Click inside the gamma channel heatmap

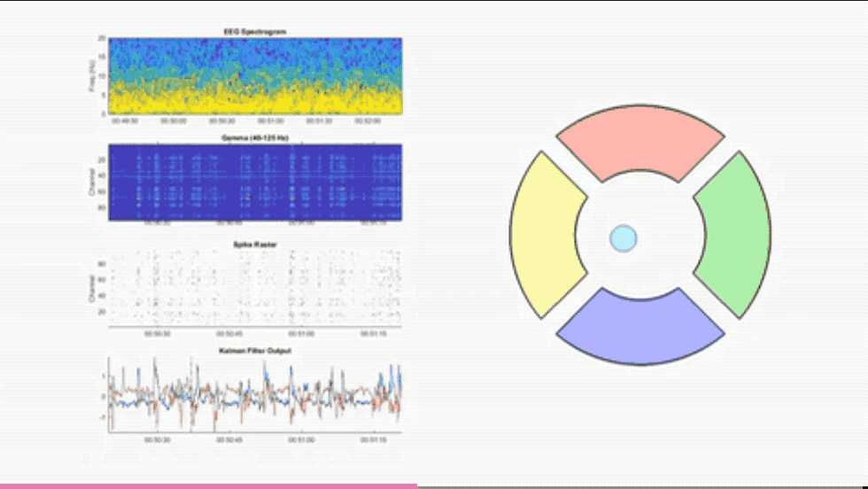tap(255, 182)
